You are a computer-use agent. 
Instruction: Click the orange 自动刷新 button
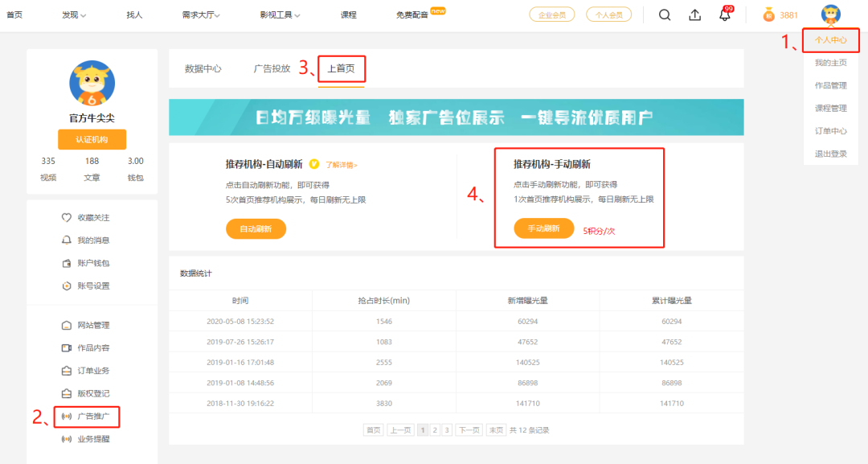click(256, 228)
